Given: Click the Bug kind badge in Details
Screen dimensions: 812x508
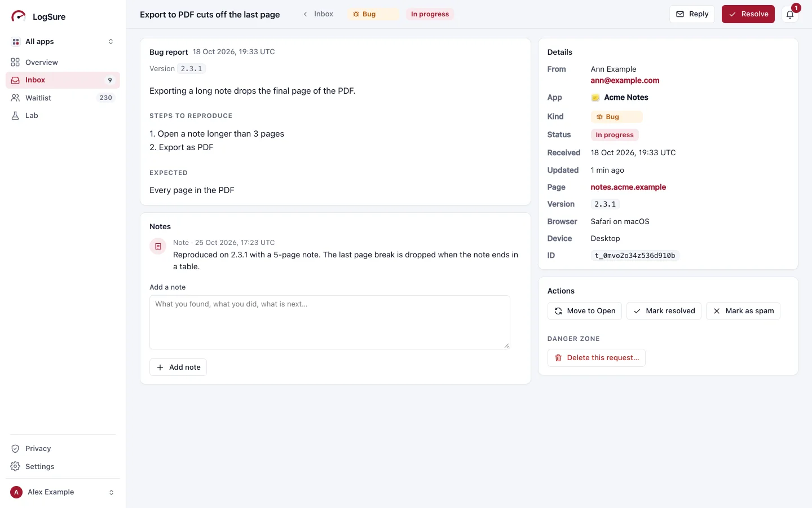Looking at the screenshot, I should tap(616, 117).
